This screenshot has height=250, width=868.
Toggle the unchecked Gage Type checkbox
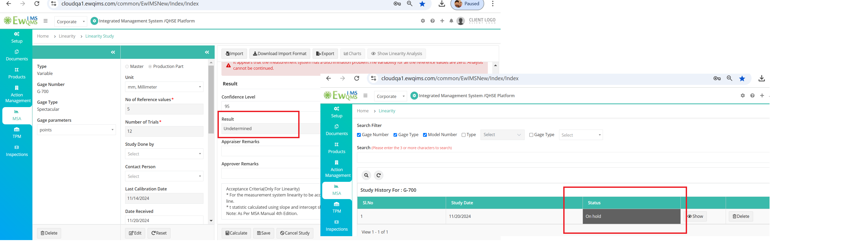pyautogui.click(x=531, y=135)
